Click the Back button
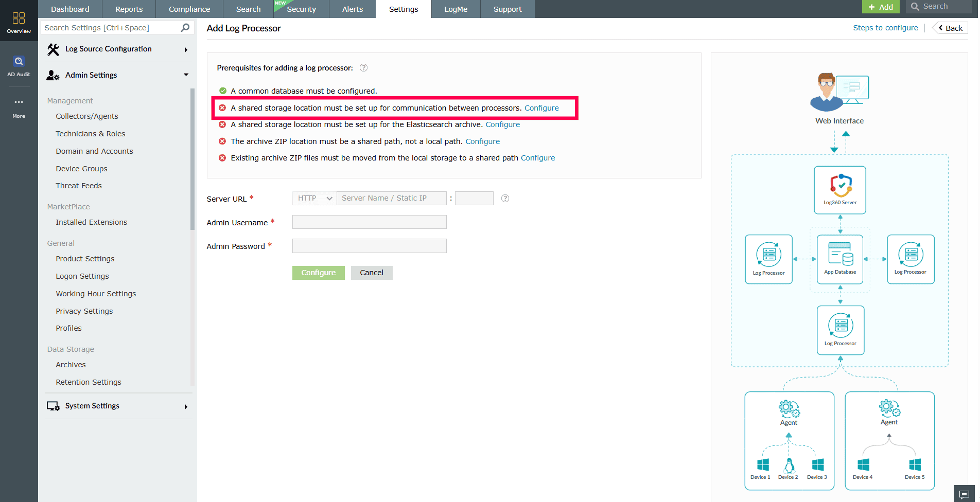Screen dimensions: 980x502 coord(950,28)
